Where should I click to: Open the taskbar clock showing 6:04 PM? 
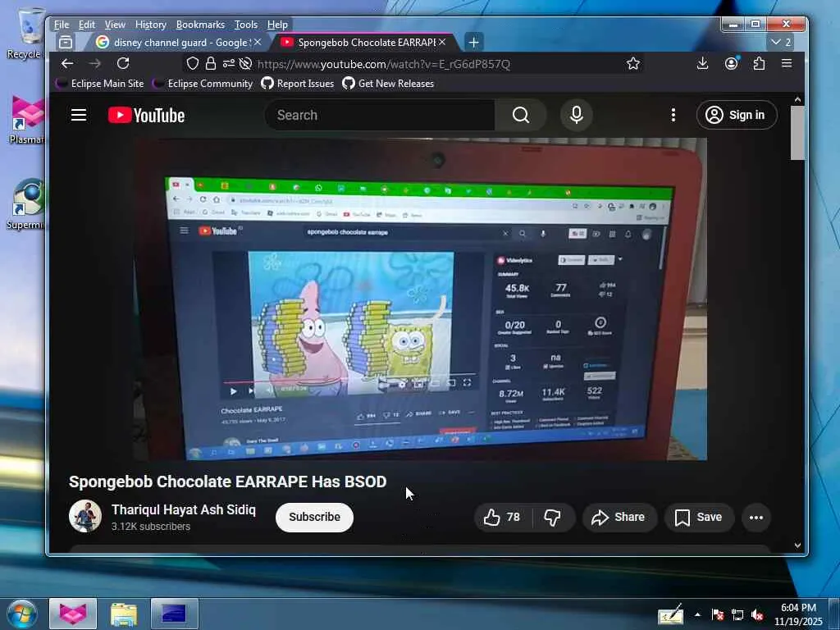(798, 614)
